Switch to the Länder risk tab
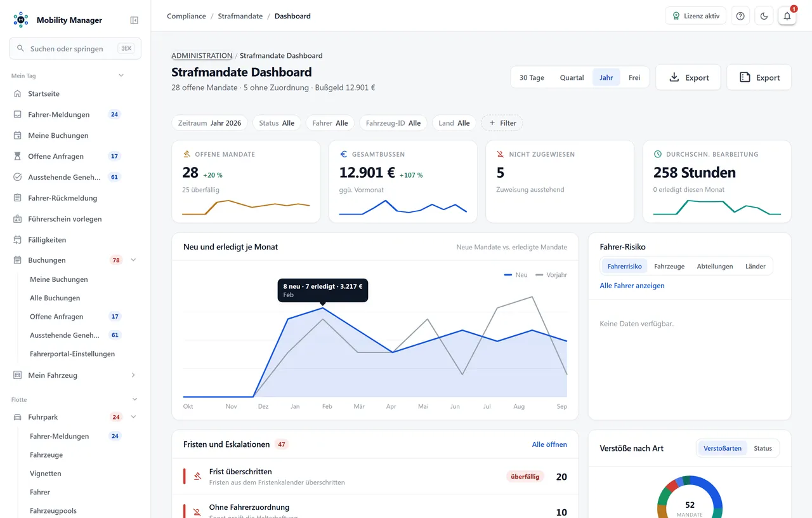Image resolution: width=812 pixels, height=518 pixels. (x=755, y=267)
